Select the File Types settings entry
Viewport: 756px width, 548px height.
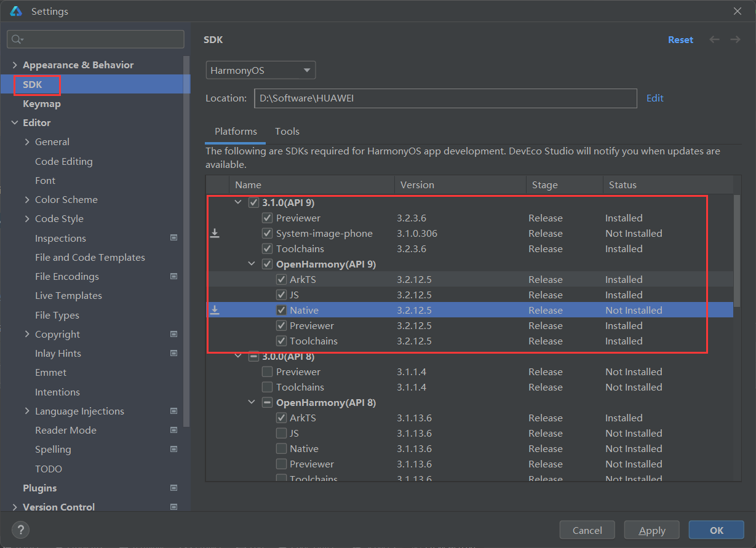[x=57, y=315]
